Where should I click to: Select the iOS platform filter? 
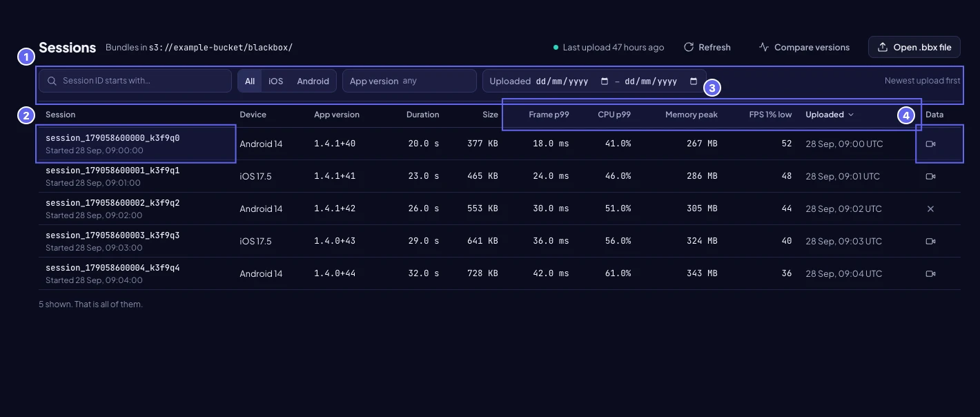coord(276,81)
